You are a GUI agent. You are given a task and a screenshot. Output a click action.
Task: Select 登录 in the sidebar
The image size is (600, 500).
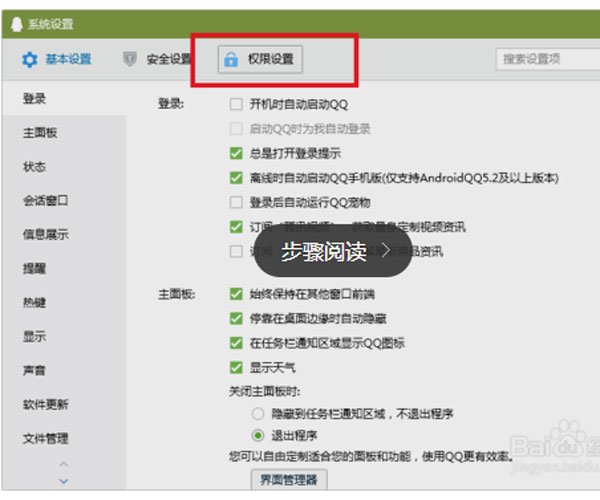point(64,99)
